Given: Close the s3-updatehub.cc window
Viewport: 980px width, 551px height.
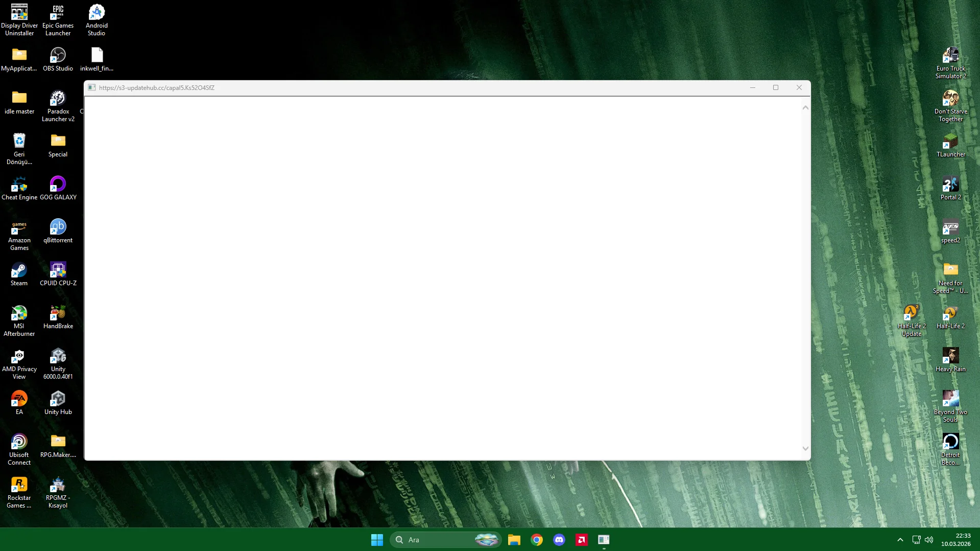Looking at the screenshot, I should pos(799,88).
